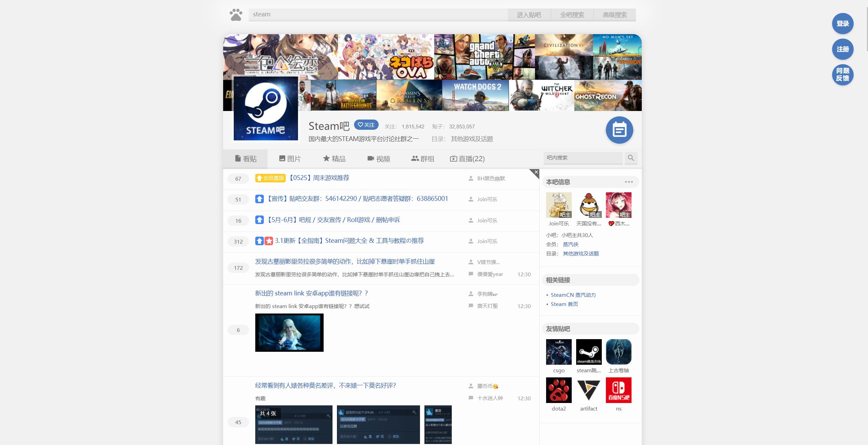Image resolution: width=868 pixels, height=445 pixels.
Task: Focus the 吧内搜索 input field
Action: pos(583,158)
